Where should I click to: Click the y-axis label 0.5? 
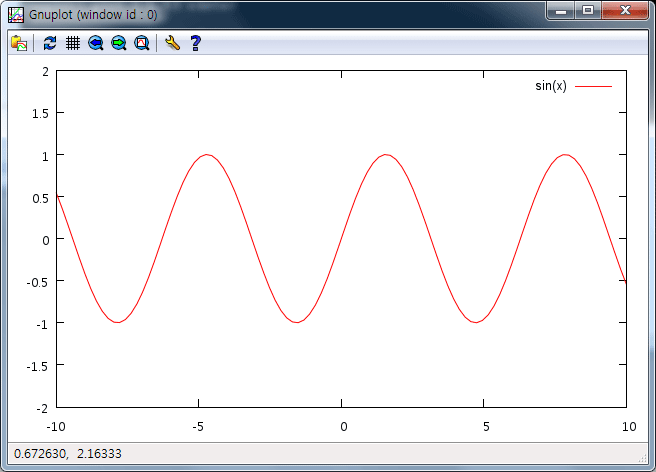point(40,198)
